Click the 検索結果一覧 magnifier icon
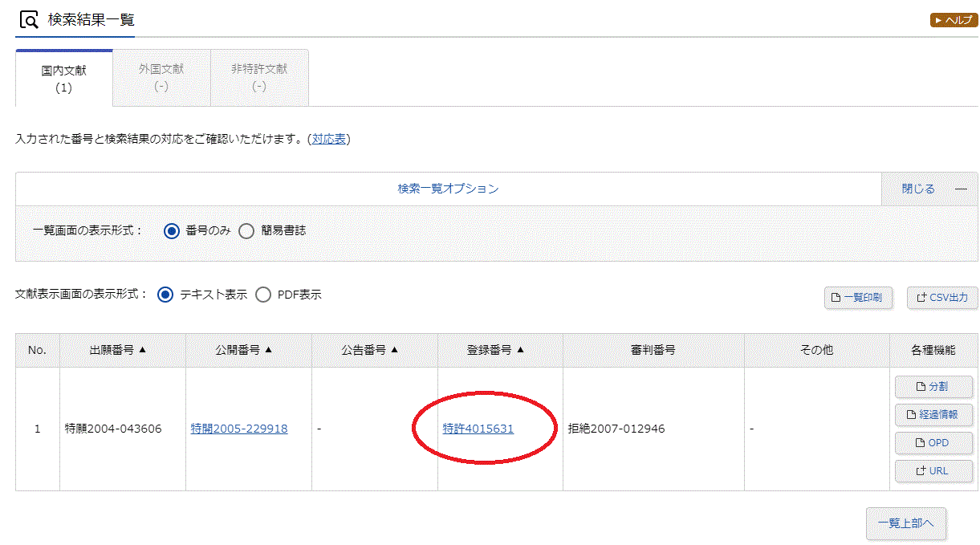This screenshot has width=980, height=545. pyautogui.click(x=29, y=20)
